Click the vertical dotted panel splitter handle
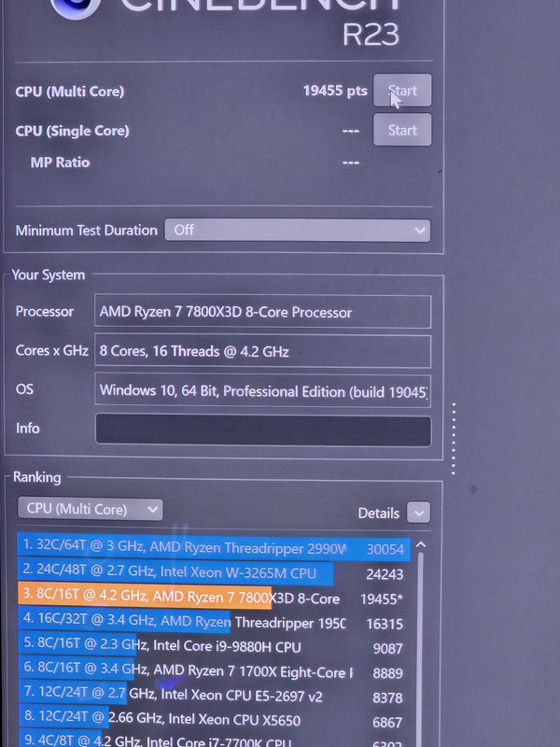Image resolution: width=560 pixels, height=747 pixels. pos(454,438)
